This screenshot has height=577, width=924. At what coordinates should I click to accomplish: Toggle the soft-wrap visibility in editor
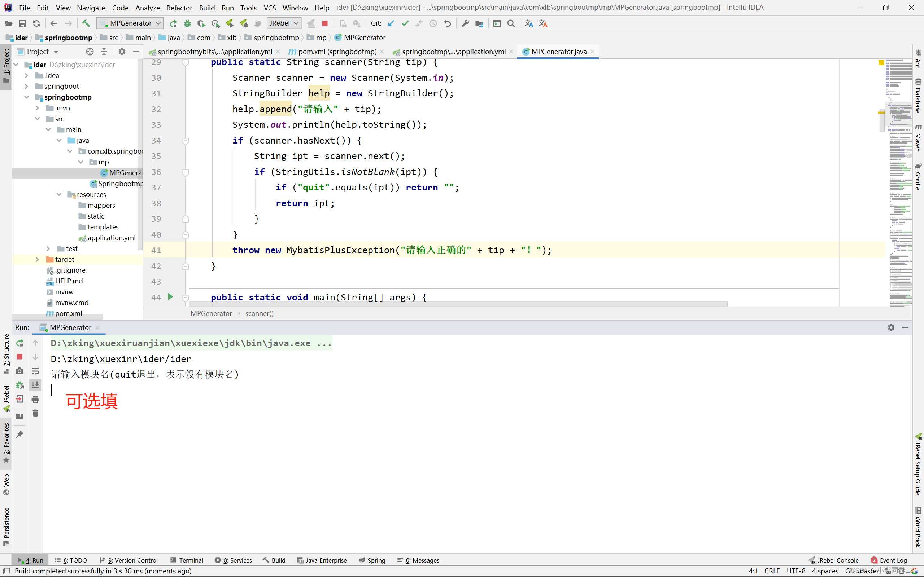click(x=36, y=371)
